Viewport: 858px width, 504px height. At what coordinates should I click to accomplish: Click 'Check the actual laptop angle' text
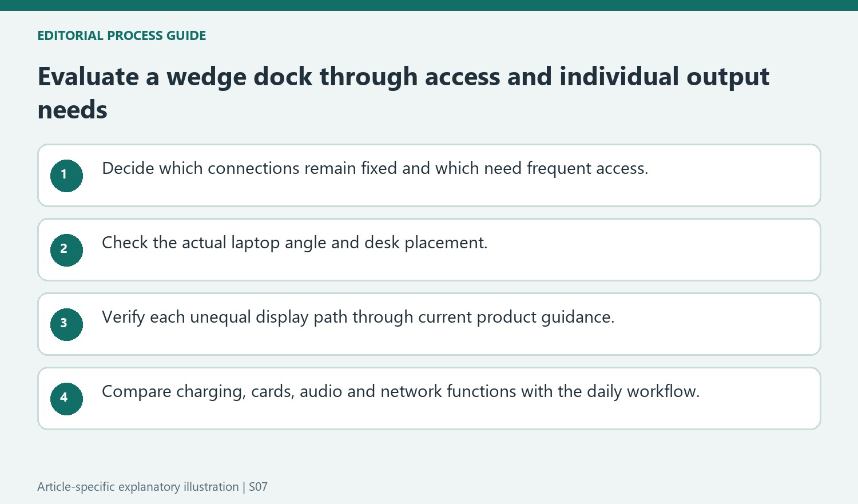[x=295, y=243]
